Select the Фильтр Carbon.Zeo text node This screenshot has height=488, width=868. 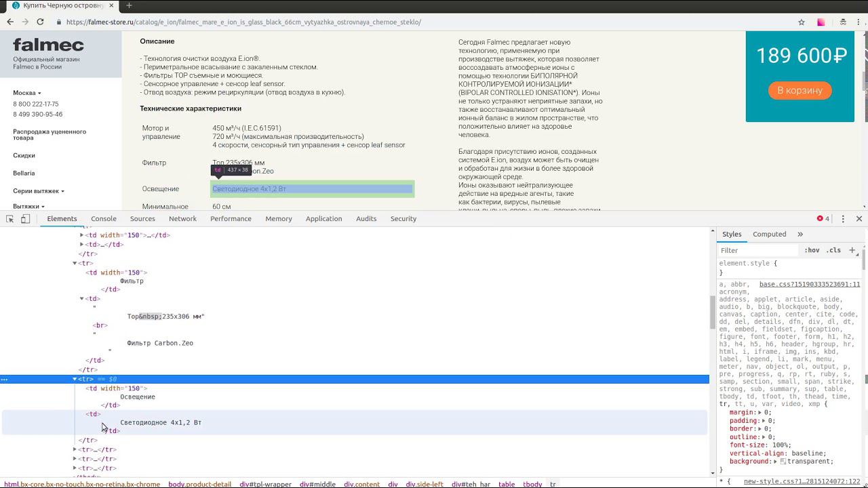pos(160,344)
